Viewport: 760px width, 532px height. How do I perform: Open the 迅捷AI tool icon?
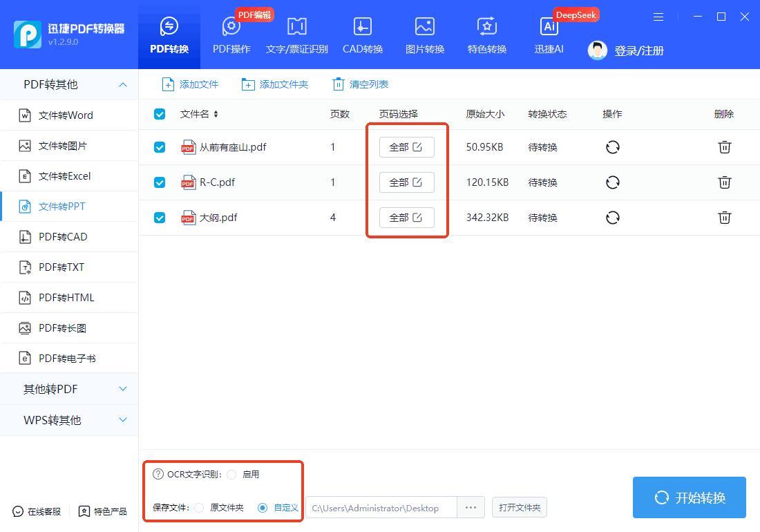[549, 28]
